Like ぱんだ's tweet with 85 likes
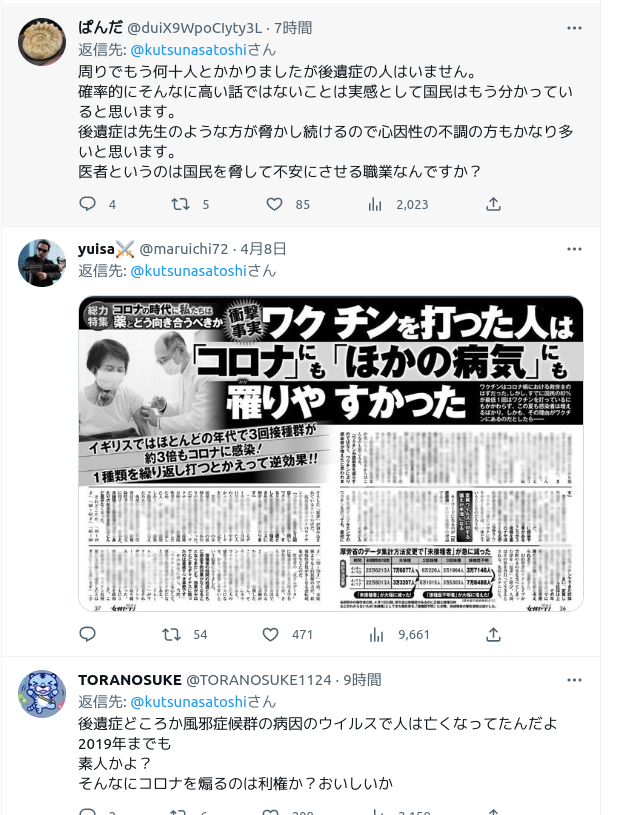The width and height of the screenshot is (624, 815). click(274, 204)
